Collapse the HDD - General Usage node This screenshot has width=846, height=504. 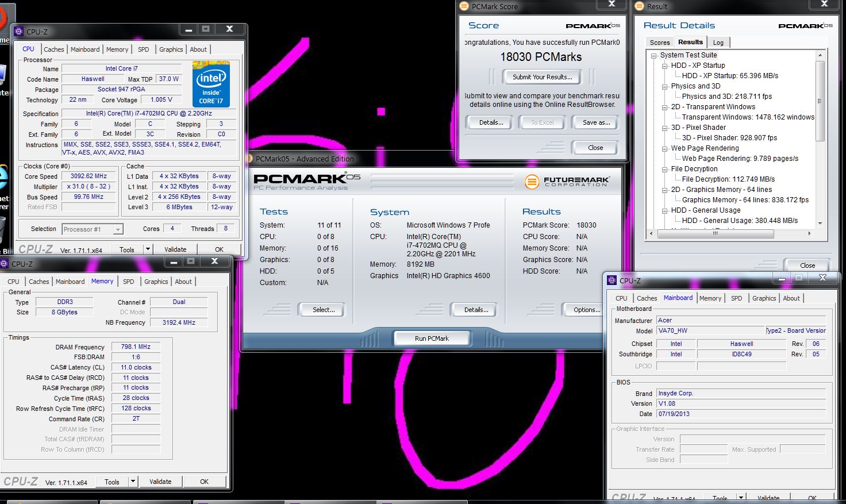[664, 211]
